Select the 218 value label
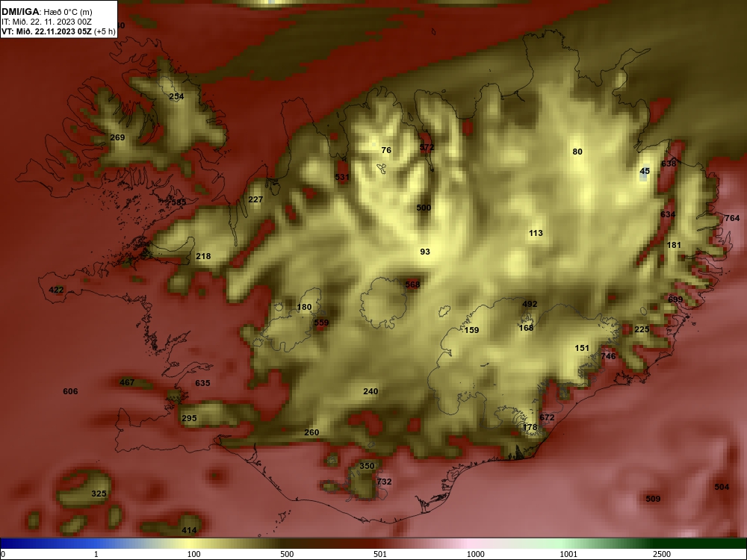 pos(203,256)
